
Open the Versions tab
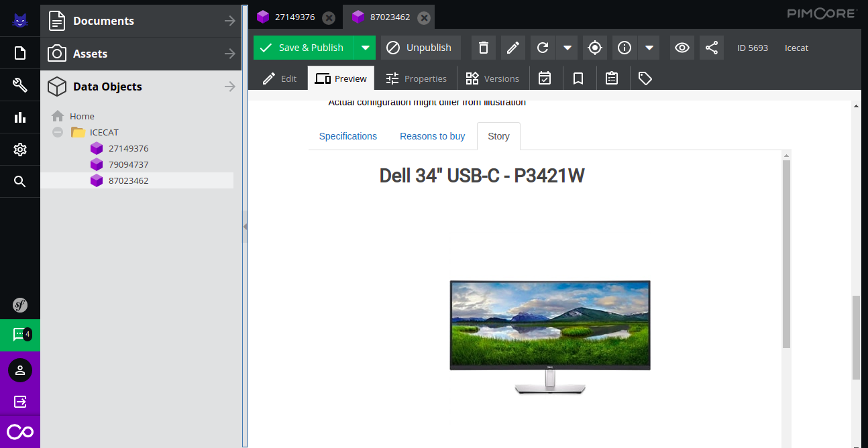(492, 78)
